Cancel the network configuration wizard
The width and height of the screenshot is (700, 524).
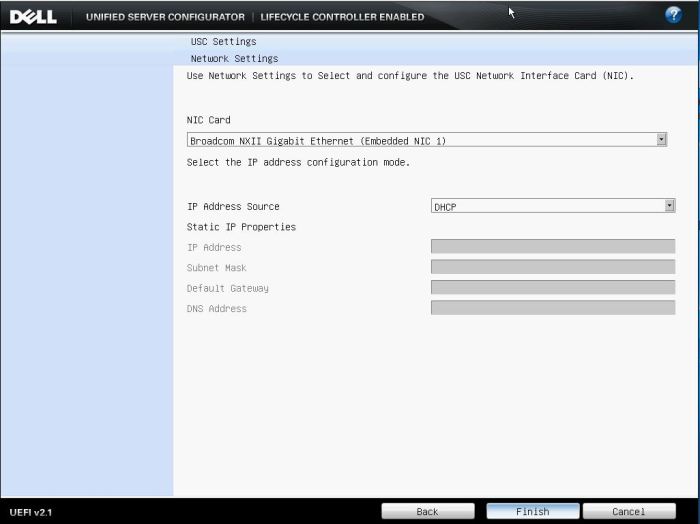coord(628,511)
